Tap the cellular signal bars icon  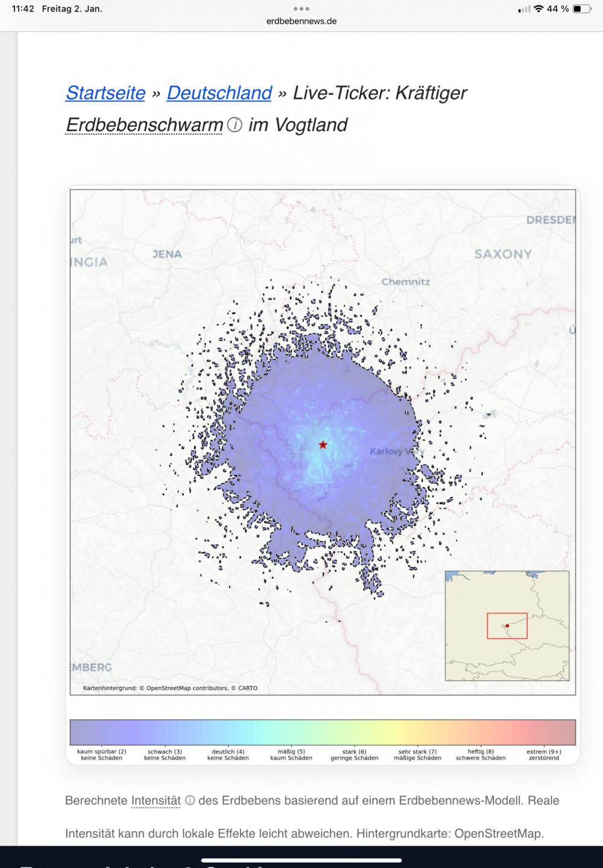click(525, 9)
